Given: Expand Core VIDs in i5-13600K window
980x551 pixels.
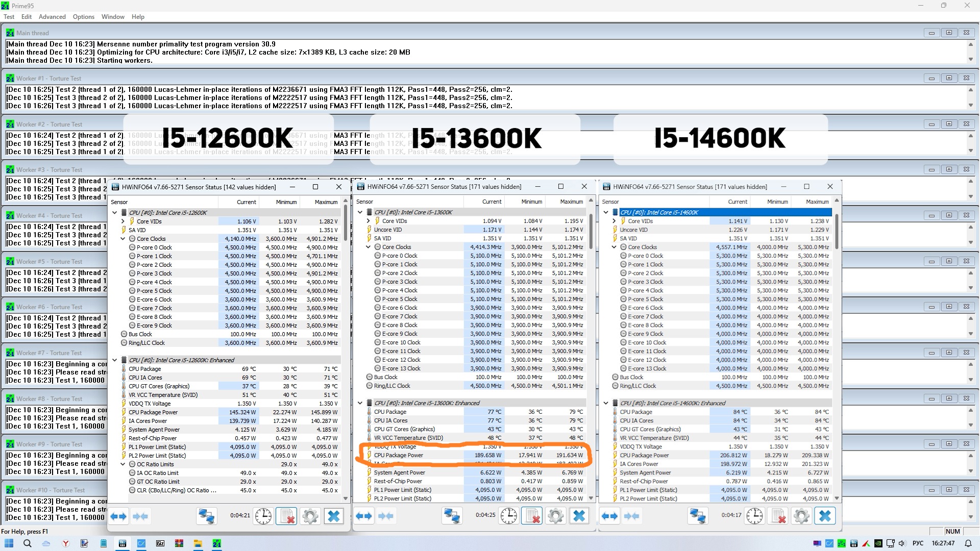Looking at the screenshot, I should (368, 221).
